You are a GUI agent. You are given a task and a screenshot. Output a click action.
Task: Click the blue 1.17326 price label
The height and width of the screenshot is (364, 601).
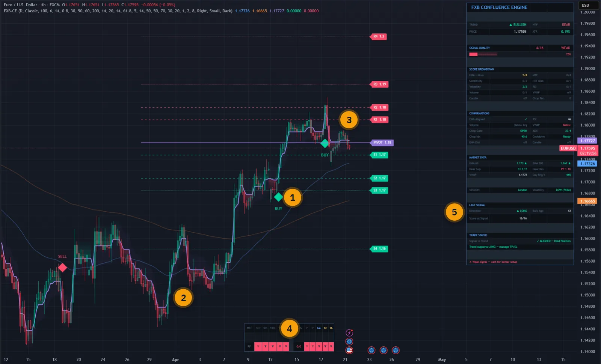pyautogui.click(x=587, y=164)
